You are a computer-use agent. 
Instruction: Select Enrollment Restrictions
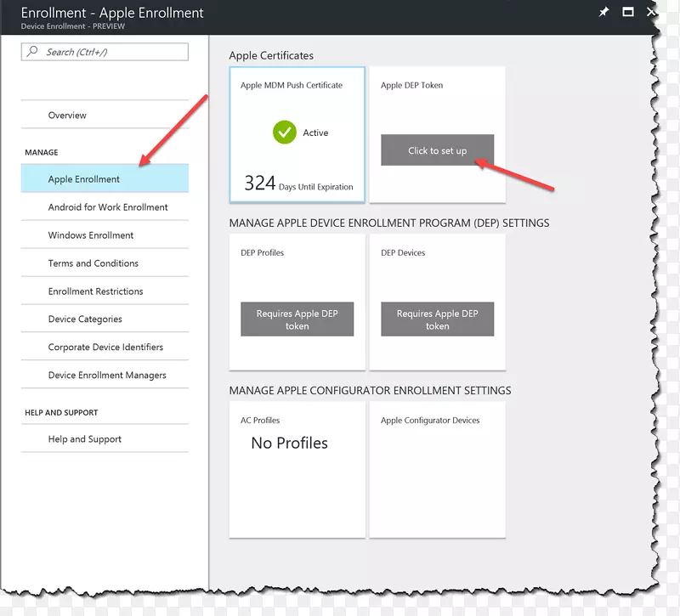pyautogui.click(x=95, y=291)
